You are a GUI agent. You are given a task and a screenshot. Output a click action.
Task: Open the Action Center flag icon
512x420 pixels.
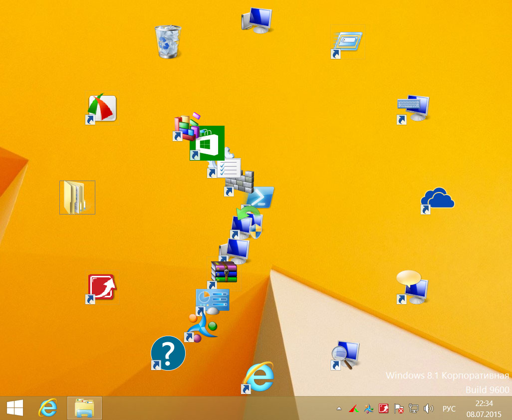[x=398, y=408]
